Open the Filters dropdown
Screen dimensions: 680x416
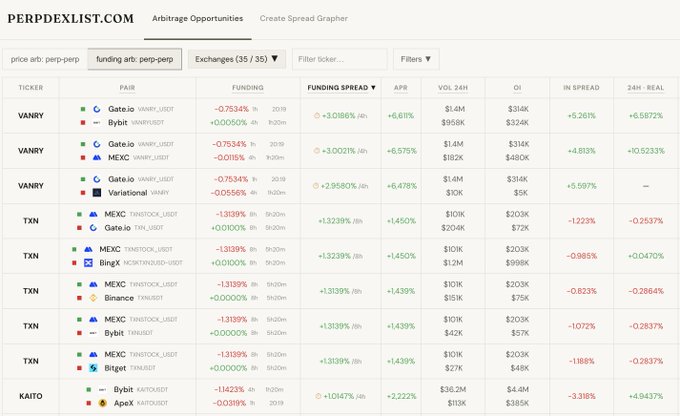tap(416, 59)
